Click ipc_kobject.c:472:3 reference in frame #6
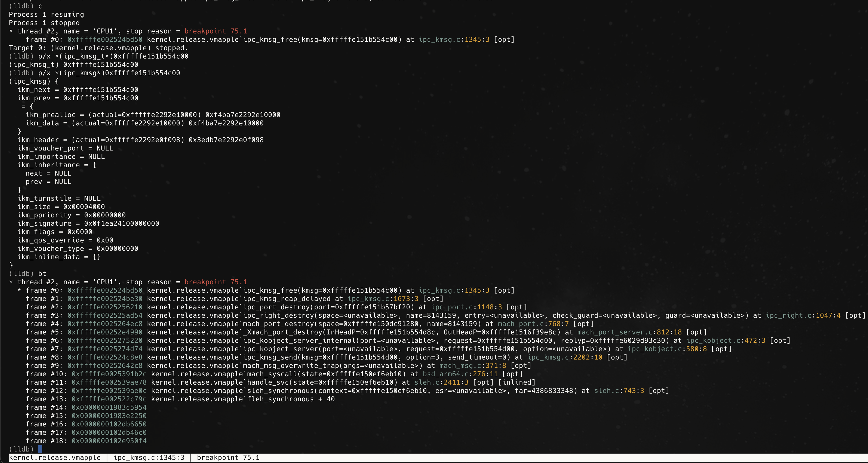The width and height of the screenshot is (868, 463). point(726,341)
